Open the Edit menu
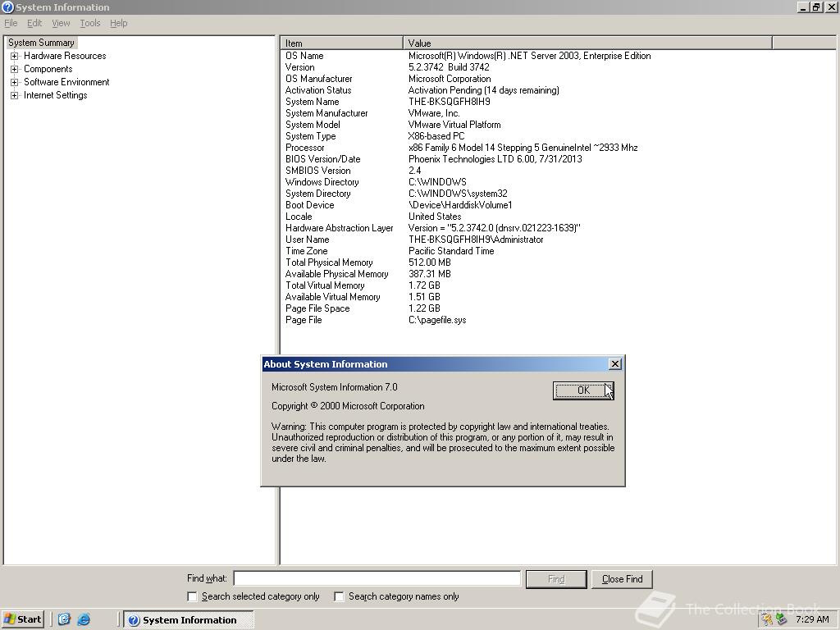 [x=34, y=23]
